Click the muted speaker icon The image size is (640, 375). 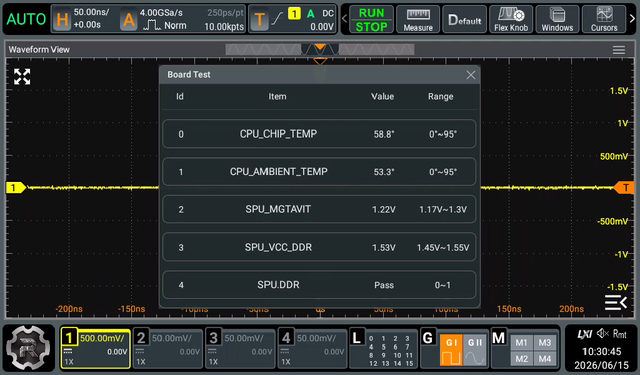[603, 334]
